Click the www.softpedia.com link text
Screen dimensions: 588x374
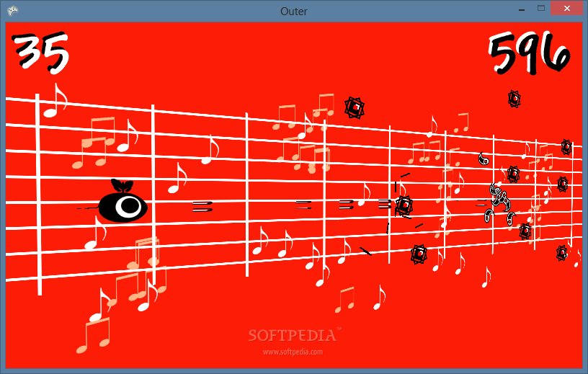293,352
